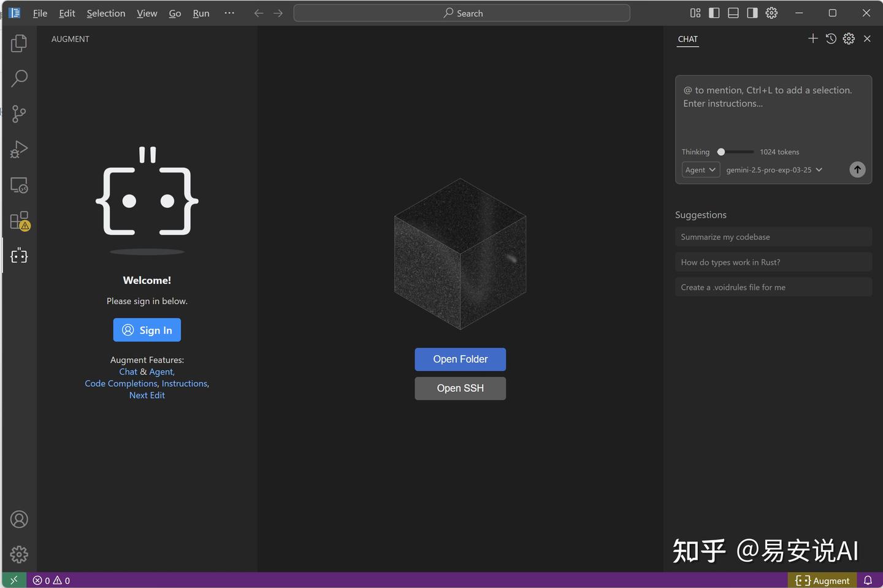Toggle the secondary sidebar visibility
This screenshot has width=883, height=588.
click(x=752, y=12)
